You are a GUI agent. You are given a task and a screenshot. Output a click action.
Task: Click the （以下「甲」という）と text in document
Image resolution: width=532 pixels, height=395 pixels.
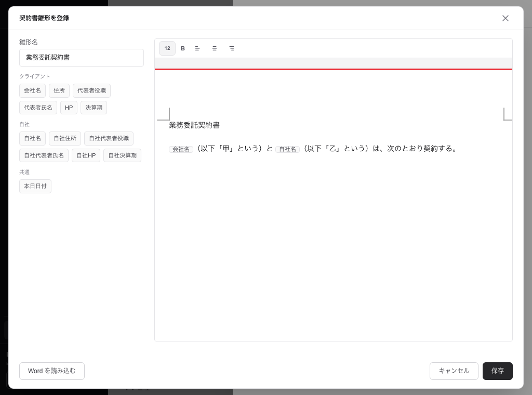(x=234, y=149)
